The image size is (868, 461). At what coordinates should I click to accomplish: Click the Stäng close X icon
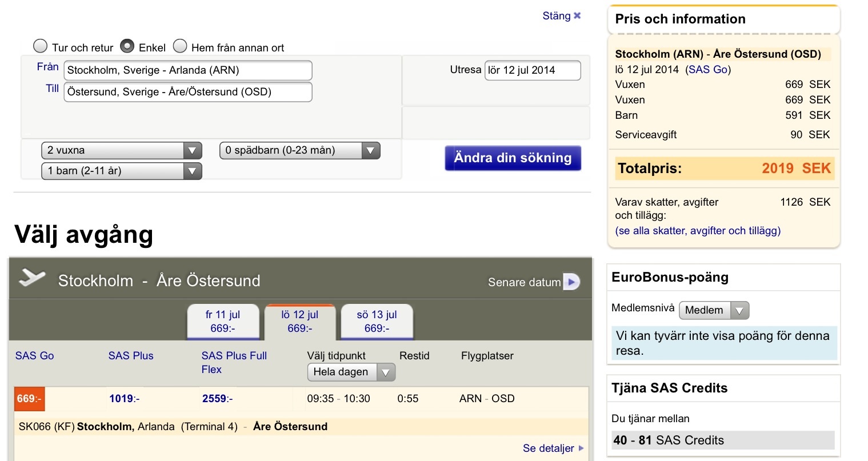577,15
